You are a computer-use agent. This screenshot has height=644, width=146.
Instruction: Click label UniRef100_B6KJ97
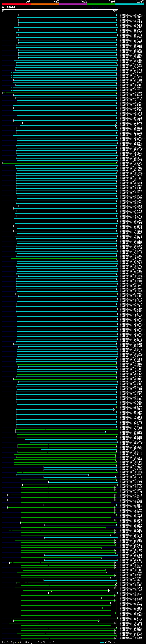click(131, 412)
